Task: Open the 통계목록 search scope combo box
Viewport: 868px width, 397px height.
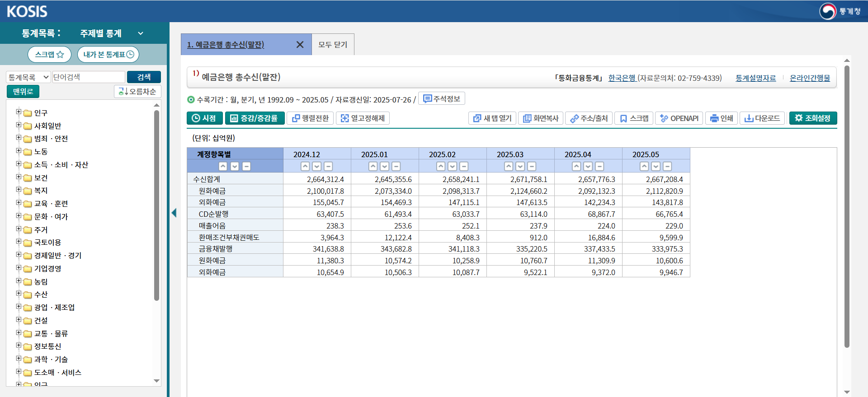Action: point(28,77)
